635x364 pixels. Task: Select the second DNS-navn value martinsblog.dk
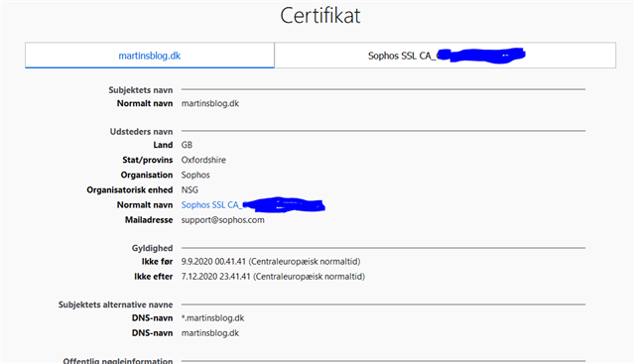[209, 333]
